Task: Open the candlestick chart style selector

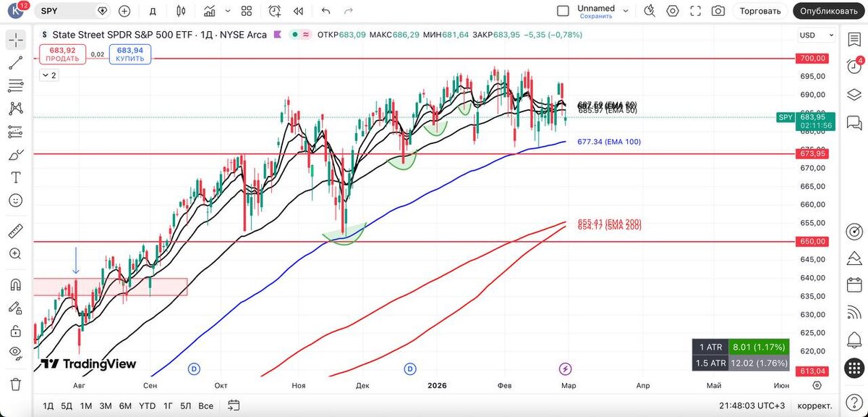Action: click(x=182, y=11)
